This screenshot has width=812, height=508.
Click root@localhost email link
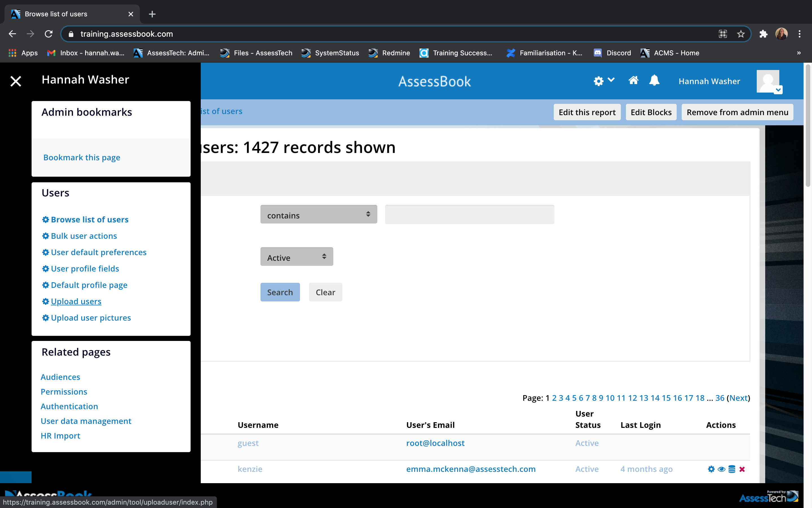click(435, 443)
